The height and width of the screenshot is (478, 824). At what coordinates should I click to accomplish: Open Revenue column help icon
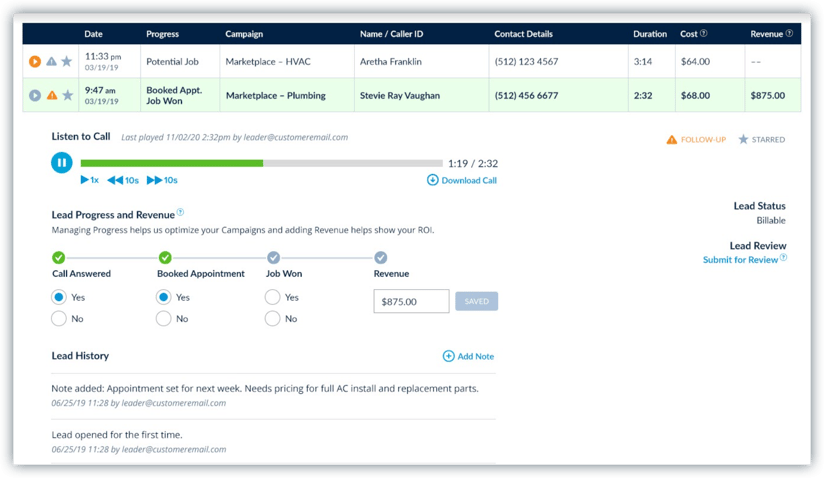click(789, 33)
